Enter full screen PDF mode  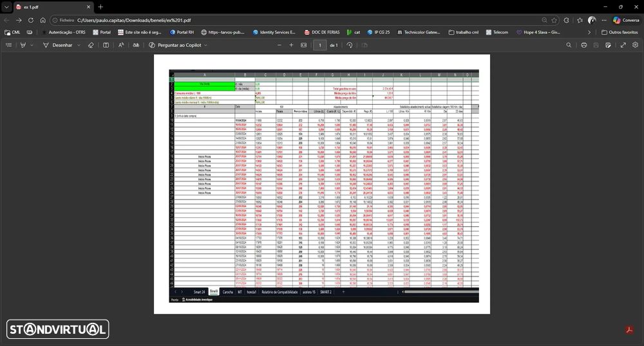tap(623, 45)
